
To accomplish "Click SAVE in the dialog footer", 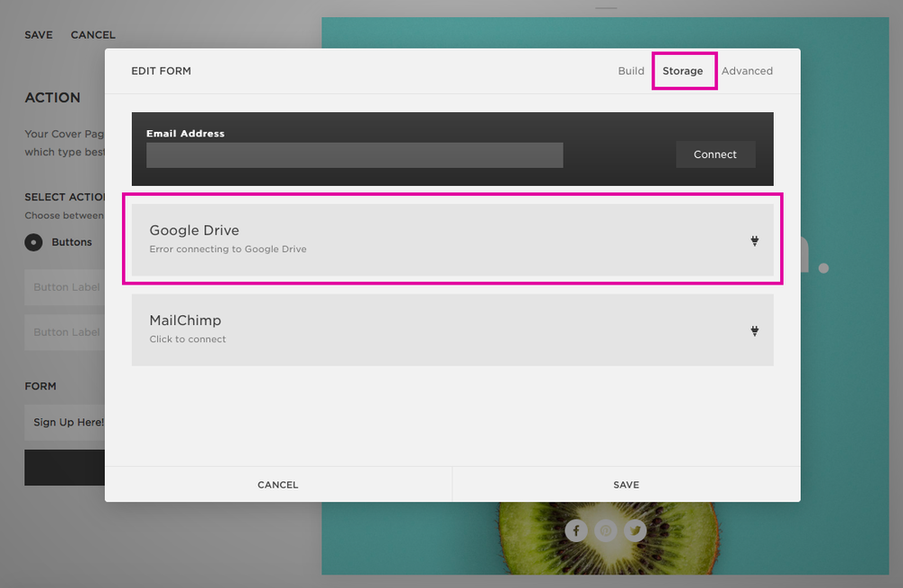I will tap(625, 484).
